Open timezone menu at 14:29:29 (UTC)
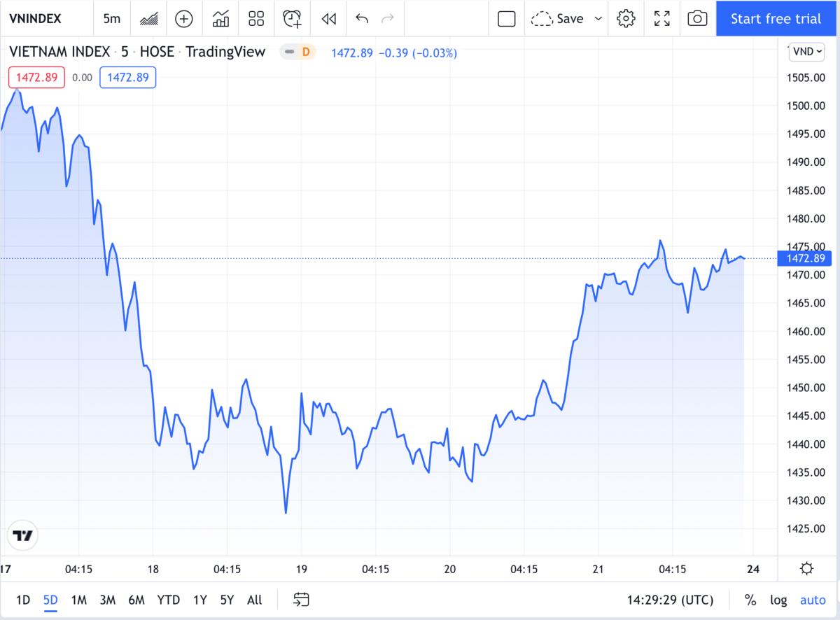This screenshot has height=620, width=840. click(670, 600)
